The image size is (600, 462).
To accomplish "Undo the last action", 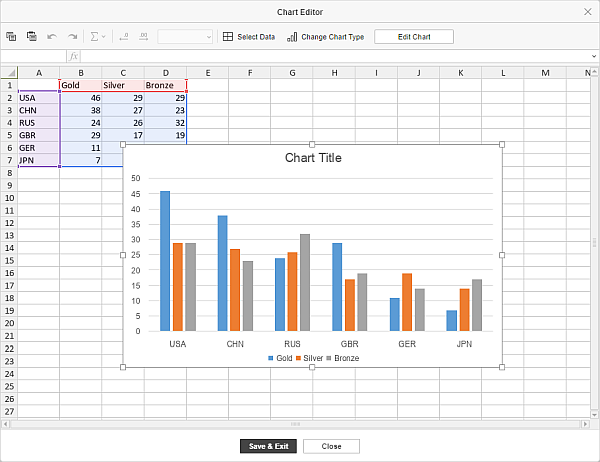I will (52, 36).
